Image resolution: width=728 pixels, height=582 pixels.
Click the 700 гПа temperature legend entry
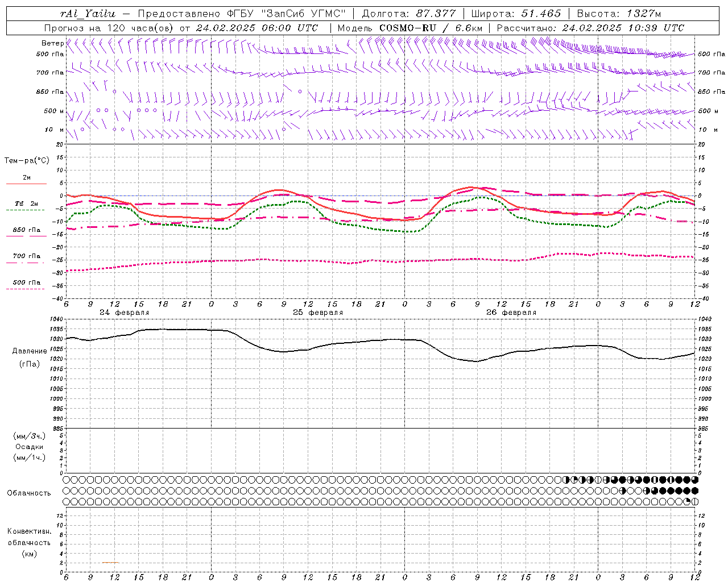[x=27, y=256]
